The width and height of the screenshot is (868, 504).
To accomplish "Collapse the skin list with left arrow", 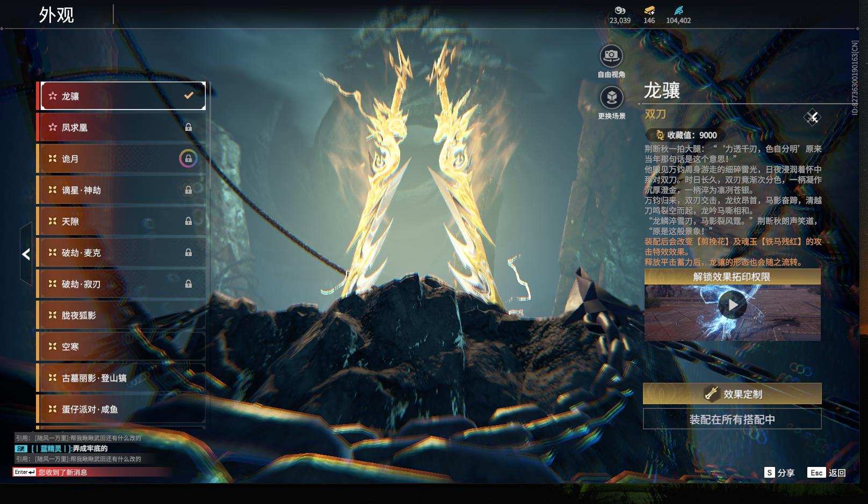I will pos(26,254).
